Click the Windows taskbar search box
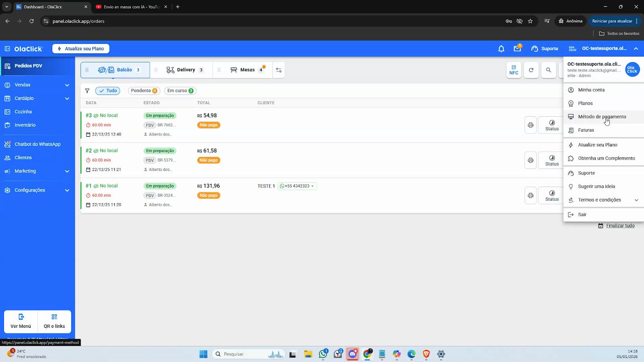This screenshot has width=644, height=362. 248,354
